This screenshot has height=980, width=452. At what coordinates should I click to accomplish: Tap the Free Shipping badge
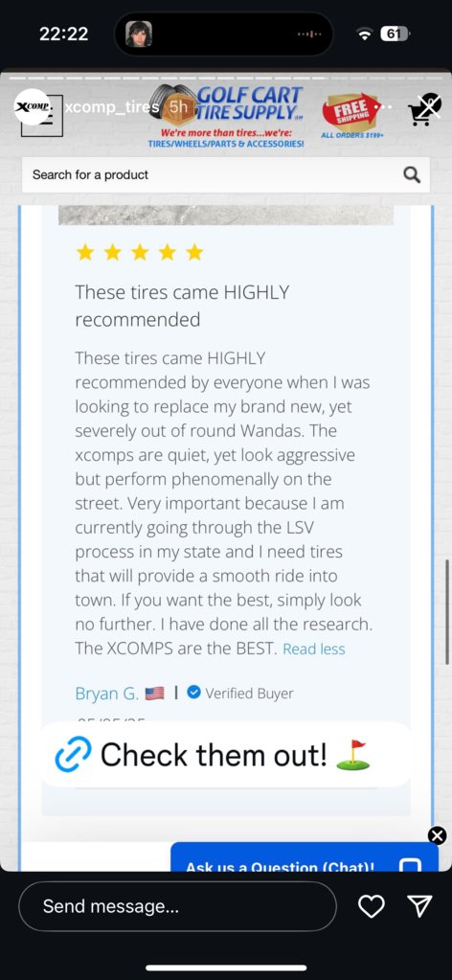pos(351,112)
